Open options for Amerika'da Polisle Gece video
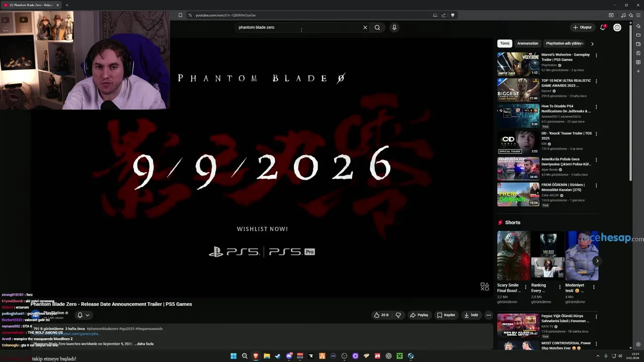 (x=596, y=160)
